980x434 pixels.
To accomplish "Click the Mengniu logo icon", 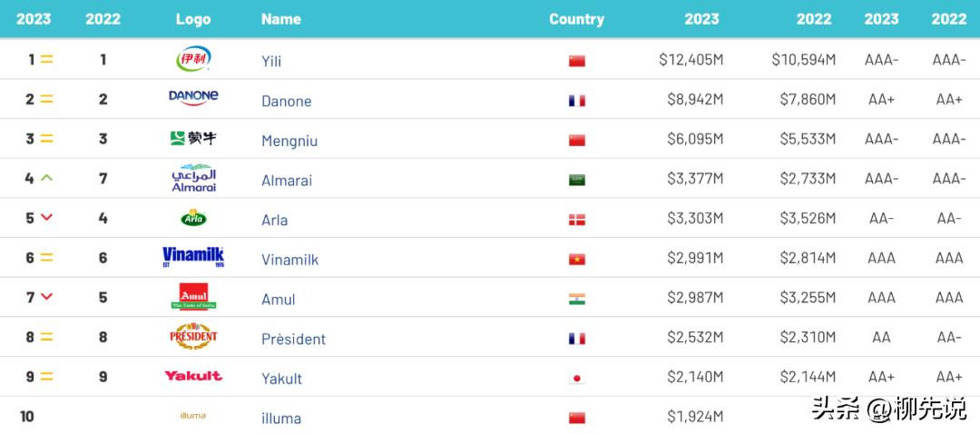I will coord(193,138).
